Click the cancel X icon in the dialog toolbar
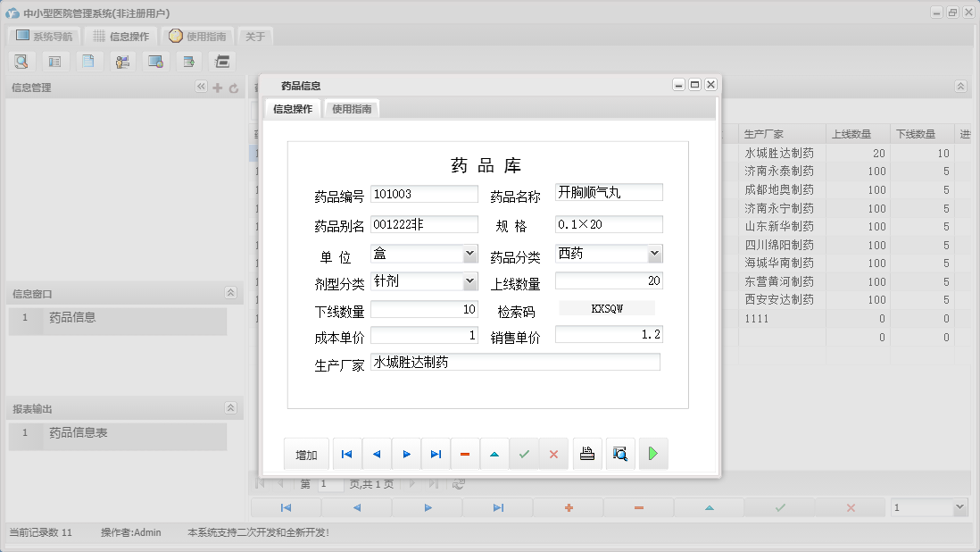This screenshot has height=552, width=980. point(552,454)
